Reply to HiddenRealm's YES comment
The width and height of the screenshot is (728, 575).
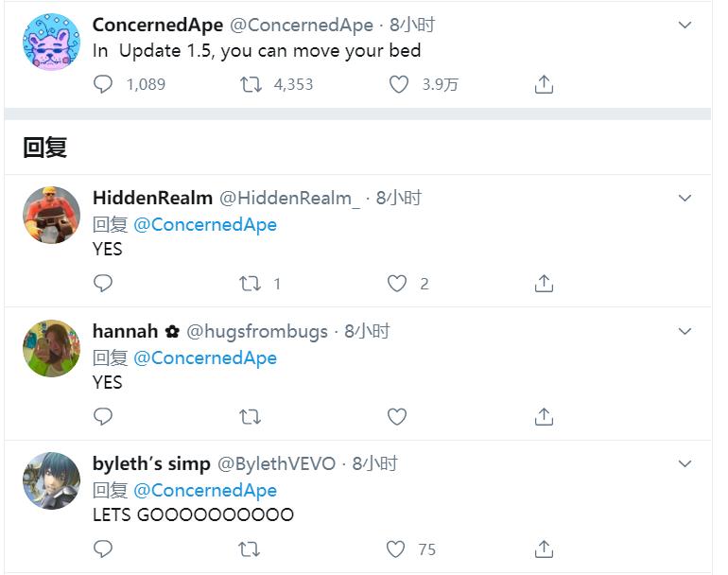point(104,283)
